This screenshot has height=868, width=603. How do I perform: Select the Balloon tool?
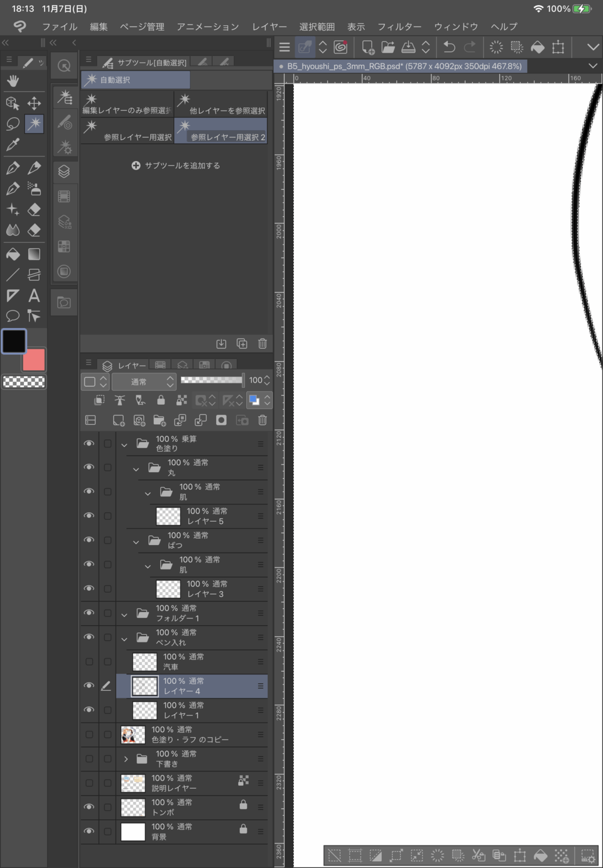click(x=13, y=316)
